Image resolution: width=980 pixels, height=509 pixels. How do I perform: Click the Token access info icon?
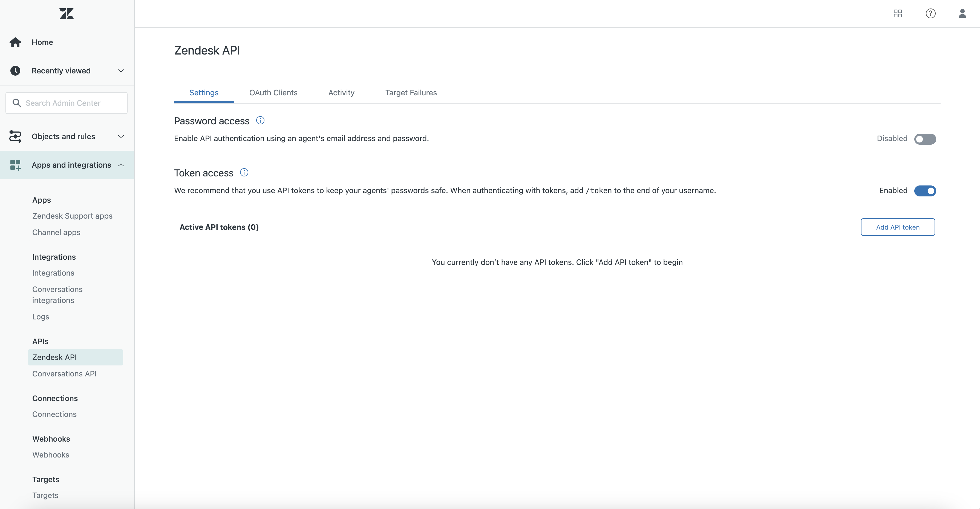[x=244, y=173]
